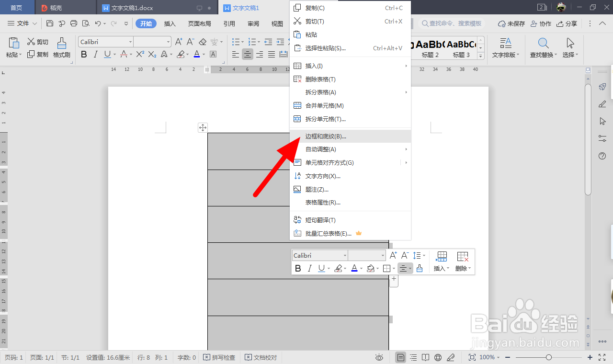Click the selection pointer icon in right sidebar
The height and width of the screenshot is (364, 613).
[x=603, y=121]
